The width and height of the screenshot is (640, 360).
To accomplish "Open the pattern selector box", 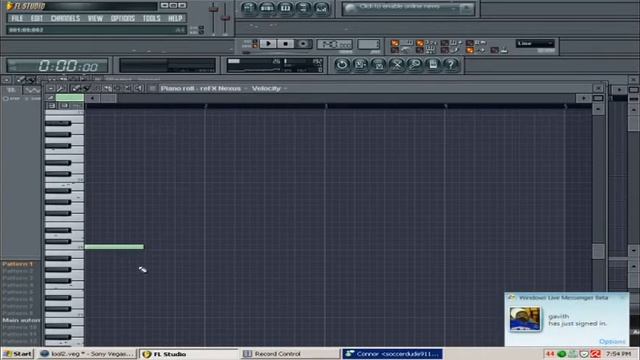I will click(x=369, y=44).
